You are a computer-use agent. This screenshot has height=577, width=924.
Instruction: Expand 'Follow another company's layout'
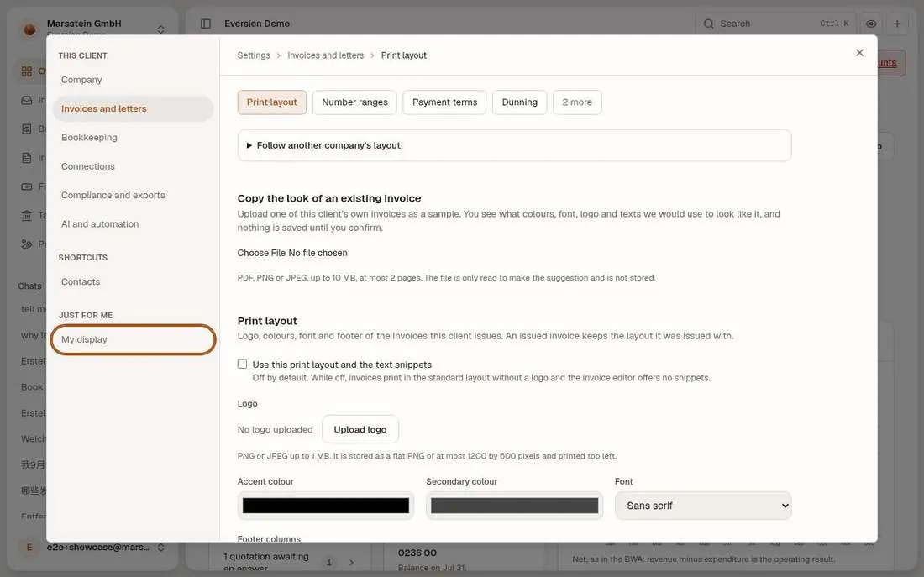[x=328, y=145]
